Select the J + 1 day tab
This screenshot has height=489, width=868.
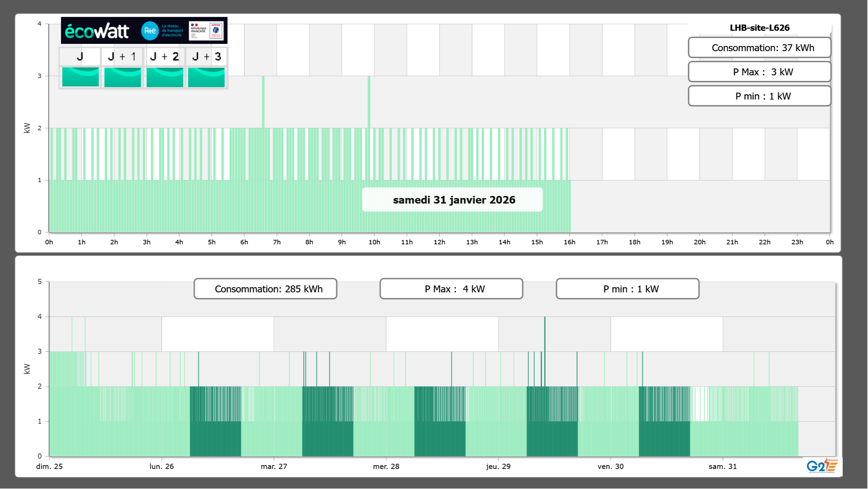point(122,57)
